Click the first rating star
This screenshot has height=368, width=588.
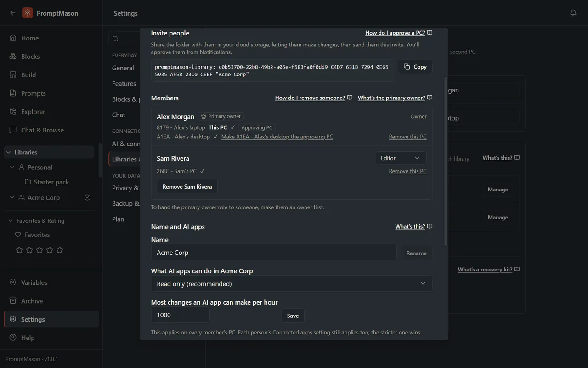coord(19,250)
